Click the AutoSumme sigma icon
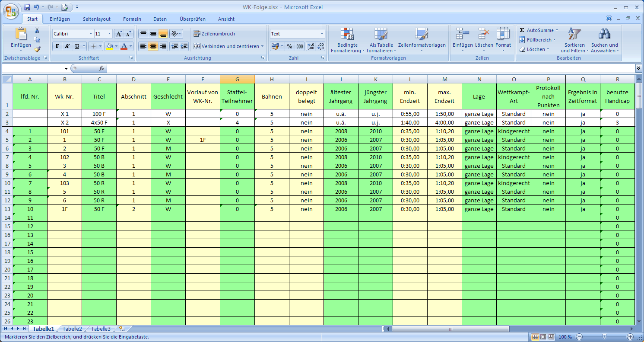 tap(522, 30)
